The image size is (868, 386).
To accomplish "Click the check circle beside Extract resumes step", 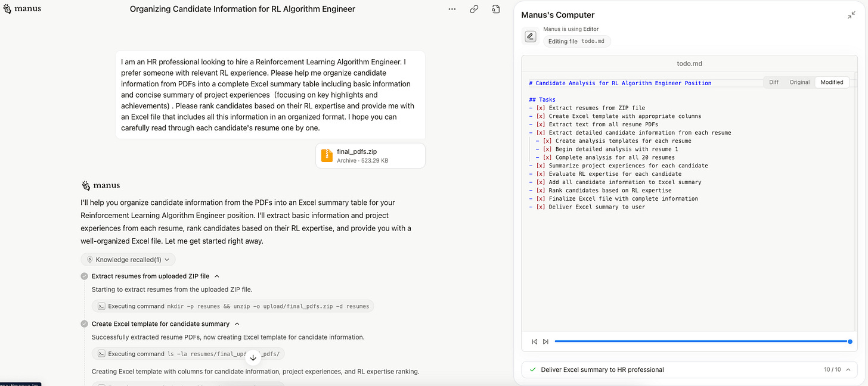I will click(x=84, y=276).
